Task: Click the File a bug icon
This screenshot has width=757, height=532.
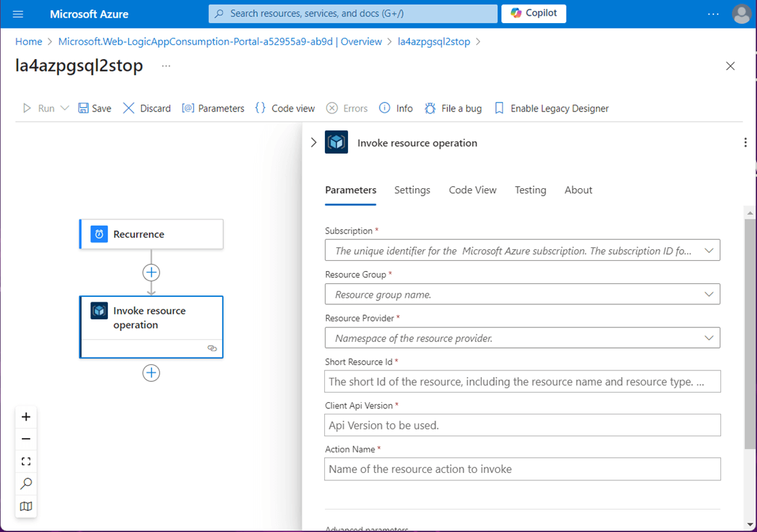Action: (x=430, y=108)
